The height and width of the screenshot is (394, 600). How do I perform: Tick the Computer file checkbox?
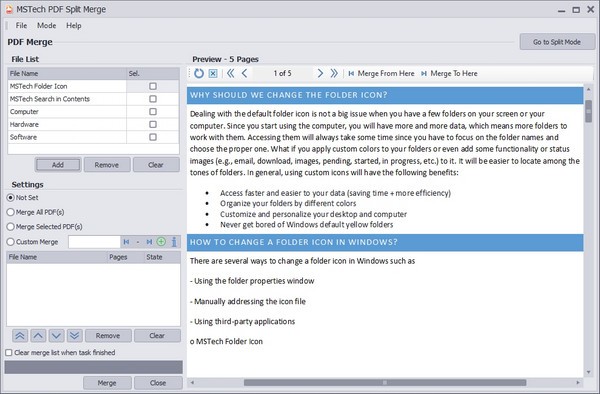click(153, 111)
